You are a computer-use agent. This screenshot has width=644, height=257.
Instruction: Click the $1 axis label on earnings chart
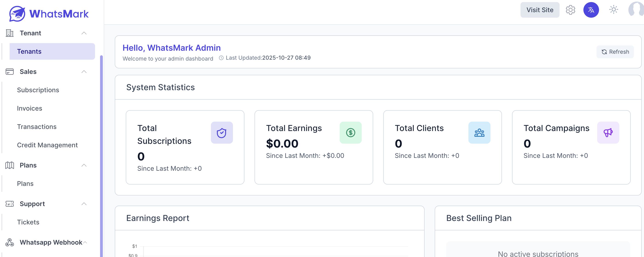click(134, 246)
